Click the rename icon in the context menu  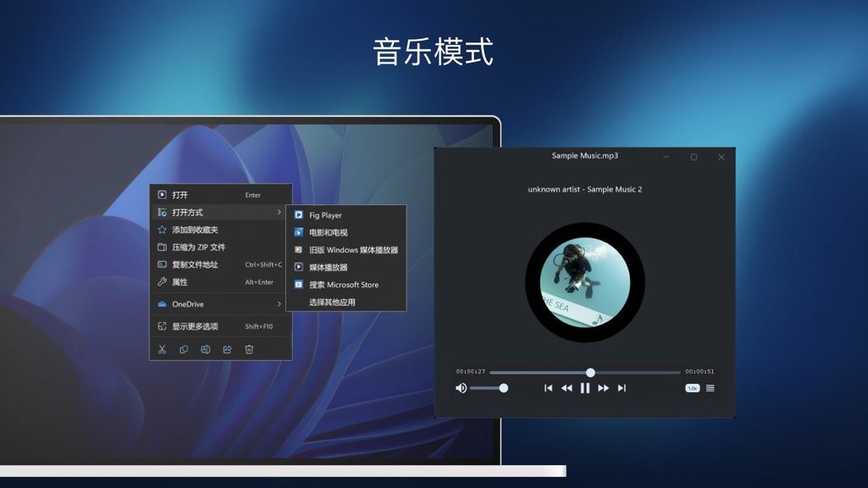[x=205, y=348]
